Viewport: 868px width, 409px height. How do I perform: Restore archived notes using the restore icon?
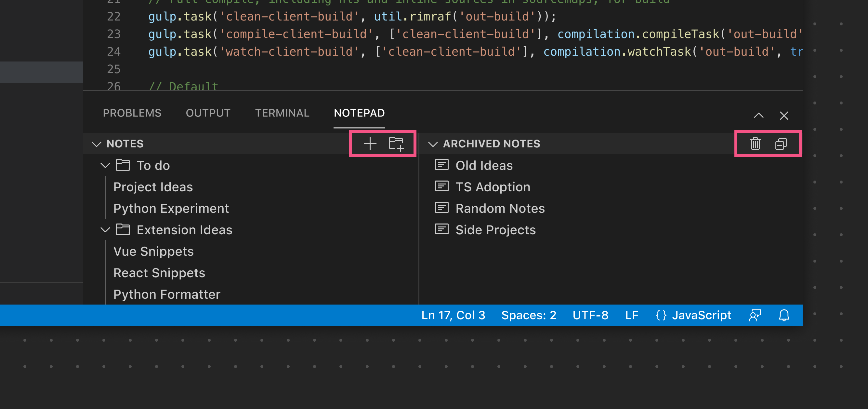[781, 143]
